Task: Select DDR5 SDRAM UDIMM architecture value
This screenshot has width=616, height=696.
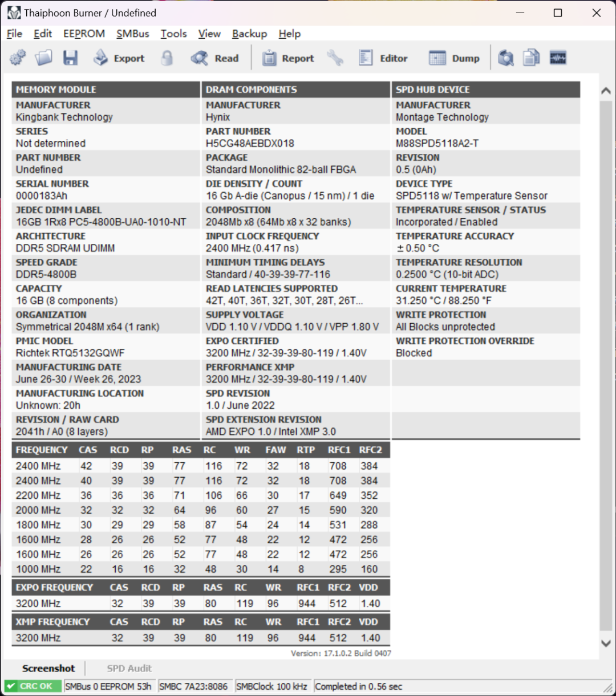Action: pos(65,249)
